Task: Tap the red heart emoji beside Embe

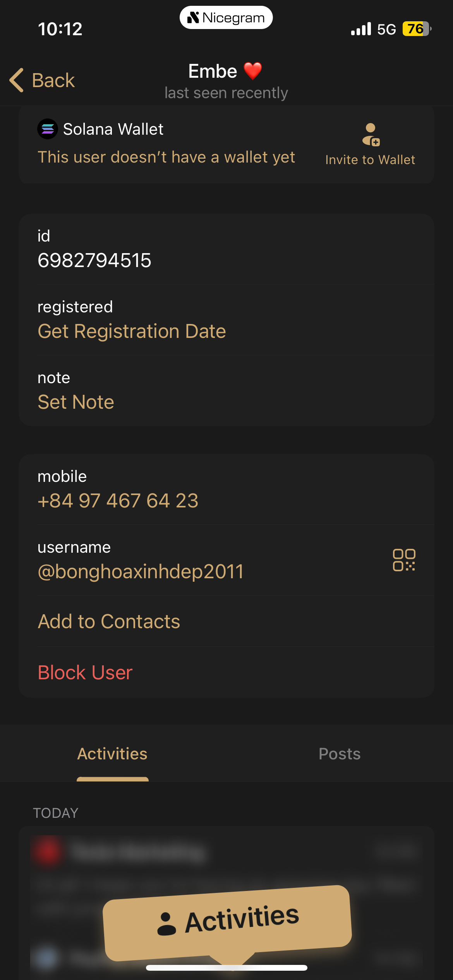Action: [253, 71]
